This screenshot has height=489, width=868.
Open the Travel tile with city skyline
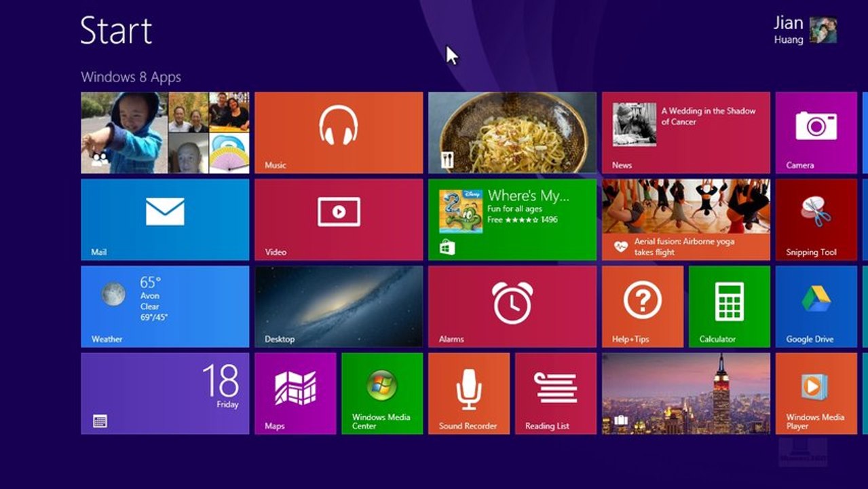[x=686, y=393]
